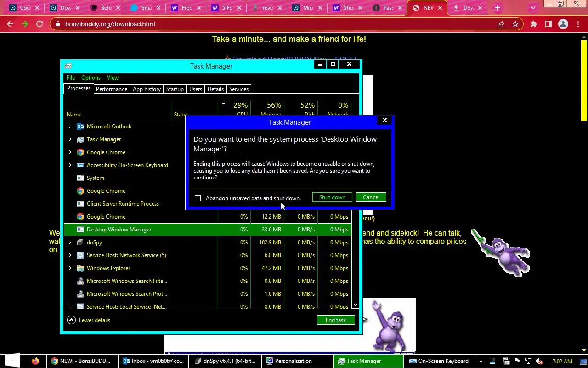Check Abandon unsaved data and shut down
Image resolution: width=588 pixels, height=368 pixels.
198,198
